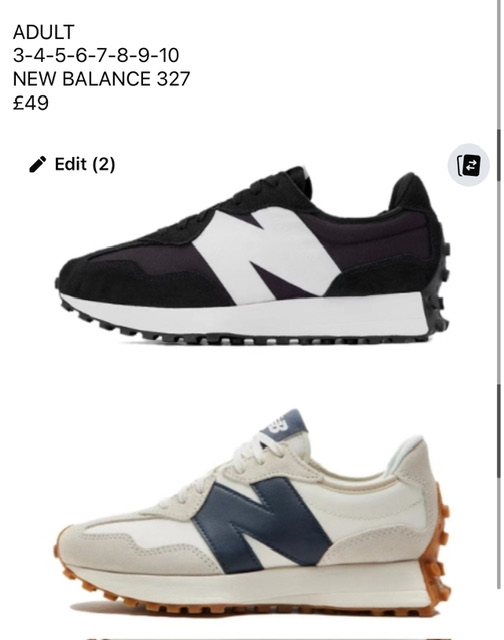Image resolution: width=504 pixels, height=640 pixels.
Task: Click the NB tongue label on cream sneaker
Action: 284,425
